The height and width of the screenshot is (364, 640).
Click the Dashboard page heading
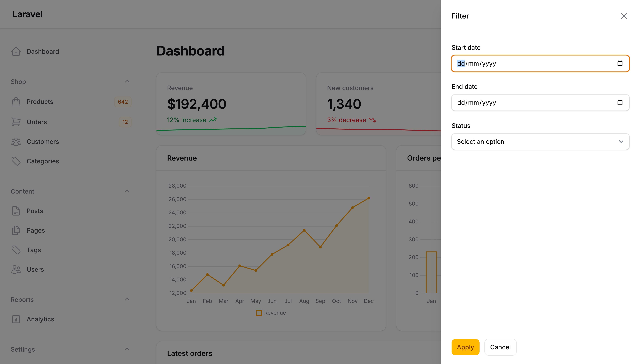coord(191,51)
